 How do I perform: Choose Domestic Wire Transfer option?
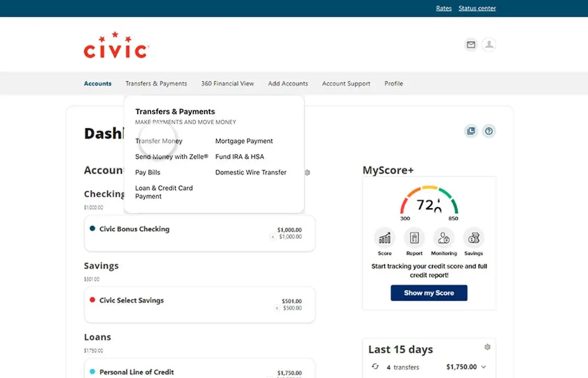250,172
